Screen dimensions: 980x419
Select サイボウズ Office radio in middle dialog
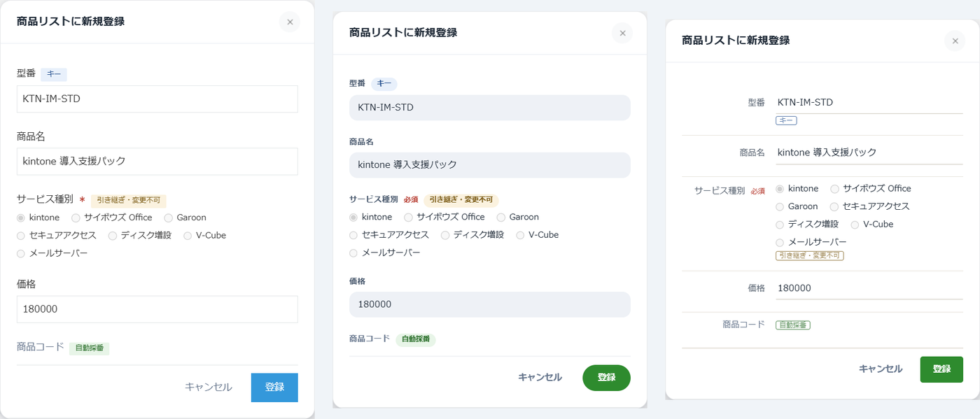pos(408,217)
